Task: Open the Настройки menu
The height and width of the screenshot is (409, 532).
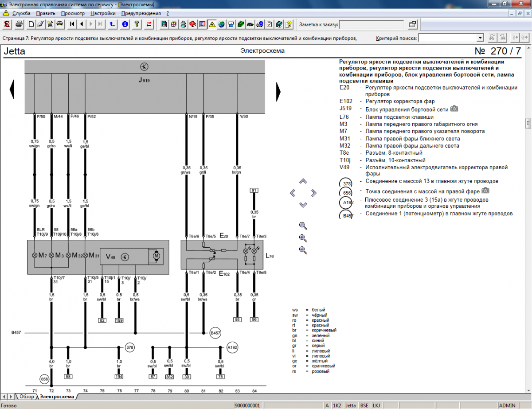Action: tap(103, 13)
